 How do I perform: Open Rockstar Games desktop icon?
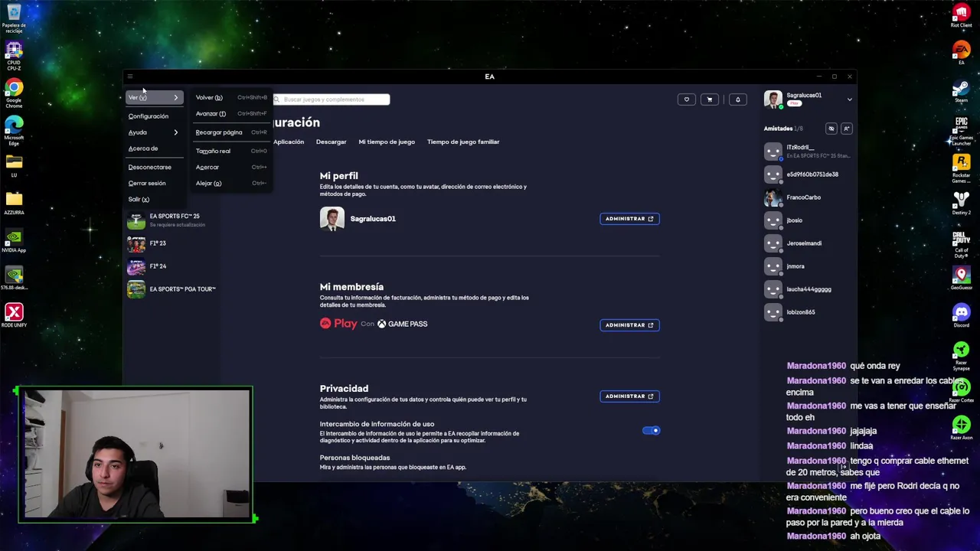click(x=962, y=168)
